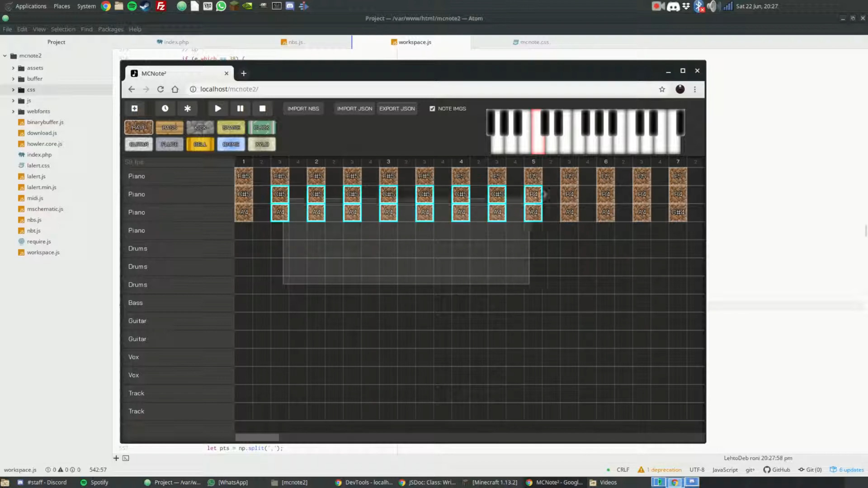
Task: Click the IMPORT NBS button
Action: (303, 108)
